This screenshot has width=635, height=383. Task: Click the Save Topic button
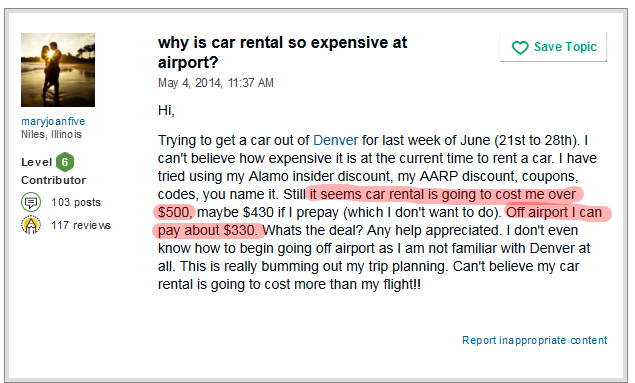[x=553, y=47]
